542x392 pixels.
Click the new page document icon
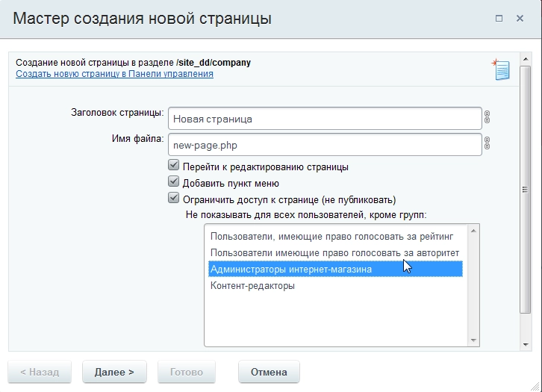pyautogui.click(x=500, y=69)
